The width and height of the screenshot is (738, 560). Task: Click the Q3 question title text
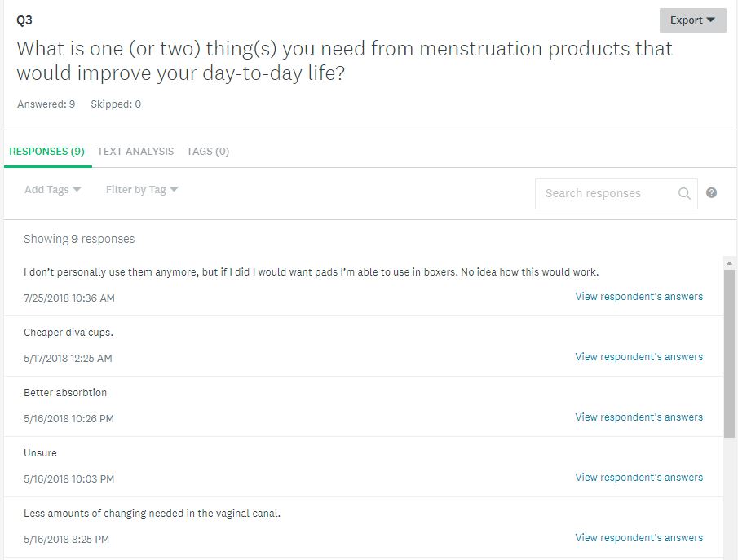pos(344,60)
